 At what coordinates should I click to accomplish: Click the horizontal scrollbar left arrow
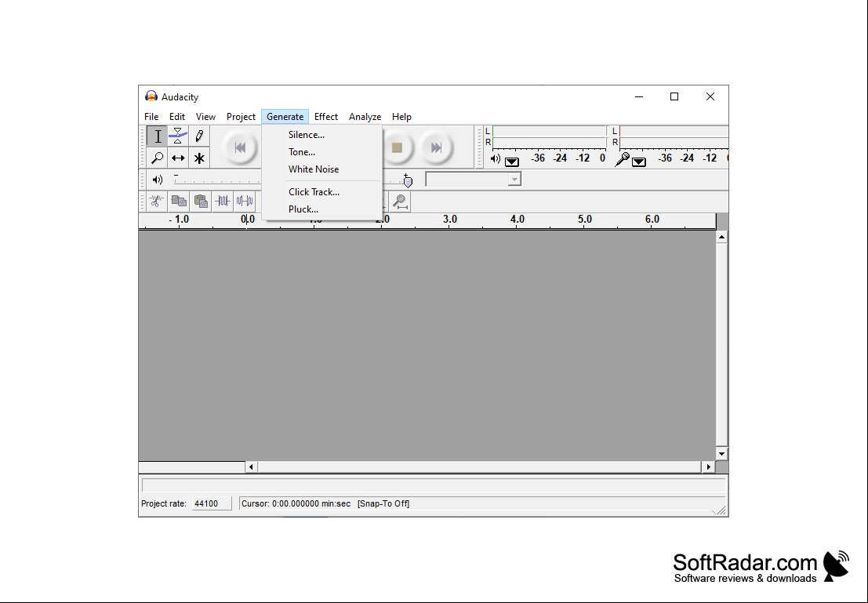(x=252, y=467)
